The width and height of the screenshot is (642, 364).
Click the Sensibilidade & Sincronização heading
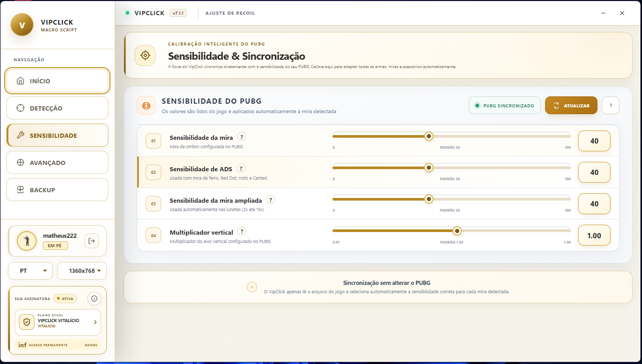click(237, 56)
